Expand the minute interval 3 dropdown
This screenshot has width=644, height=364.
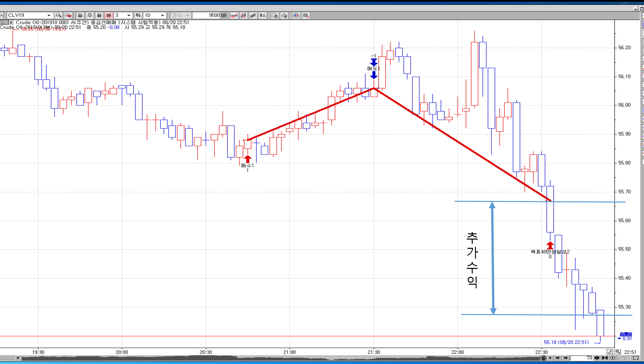[129, 15]
